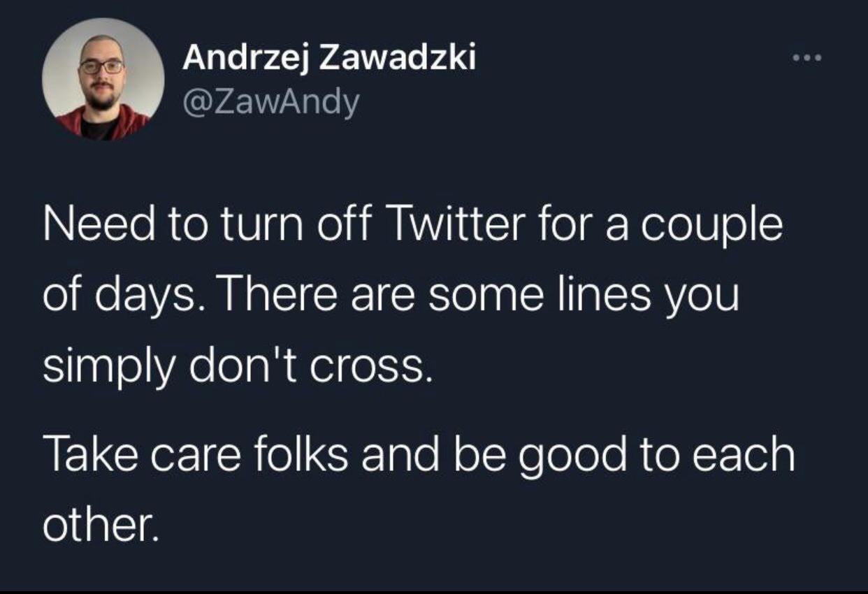The image size is (868, 594).
Task: Click the @ZawAndy handle
Action: pos(271,103)
